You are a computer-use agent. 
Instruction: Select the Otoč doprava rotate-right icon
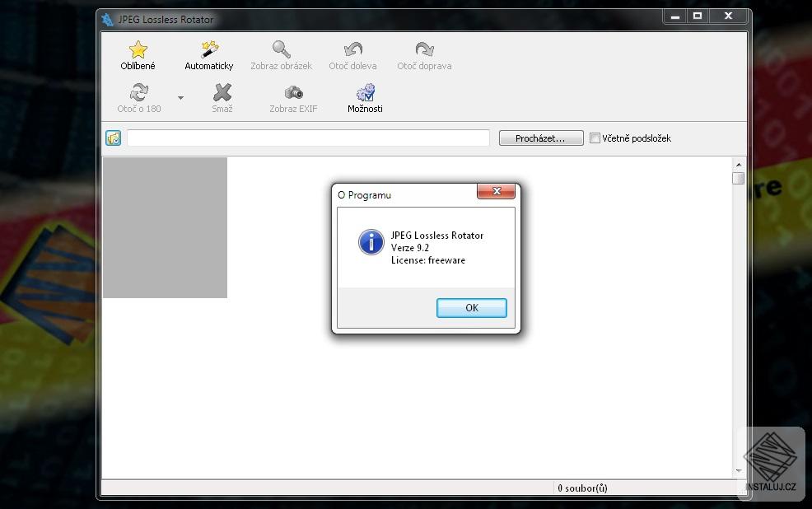424,48
